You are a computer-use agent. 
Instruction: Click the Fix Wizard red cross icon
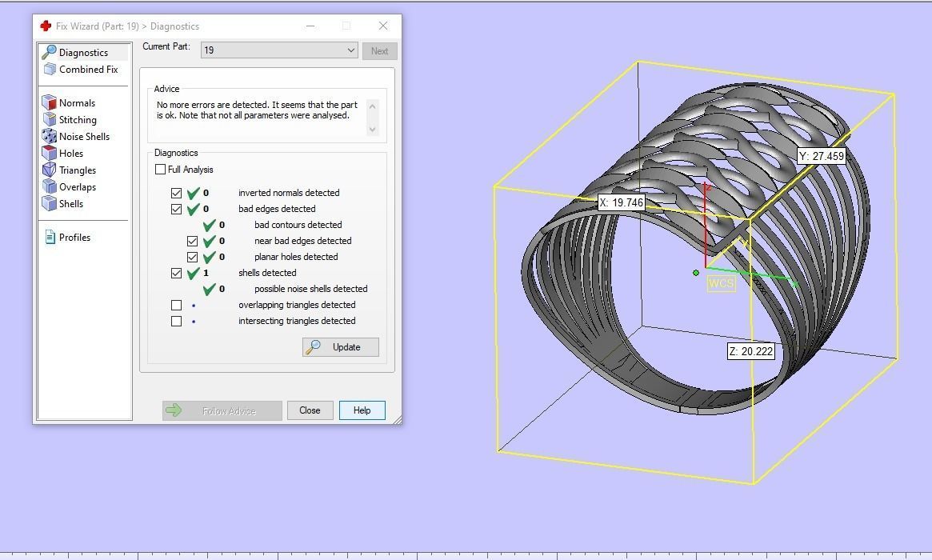tap(45, 26)
